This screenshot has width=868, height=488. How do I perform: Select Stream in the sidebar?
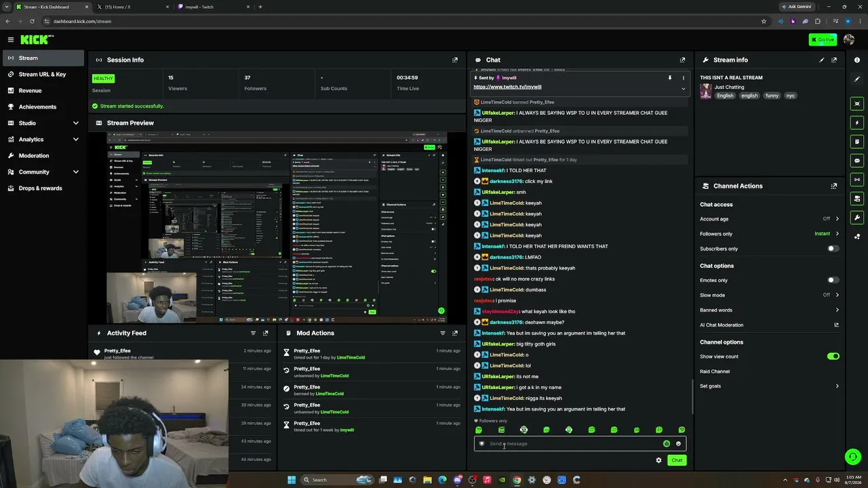tap(42, 58)
